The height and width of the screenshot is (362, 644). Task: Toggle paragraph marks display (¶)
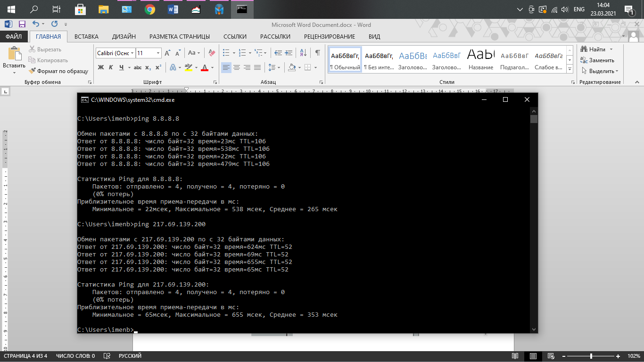coord(318,53)
